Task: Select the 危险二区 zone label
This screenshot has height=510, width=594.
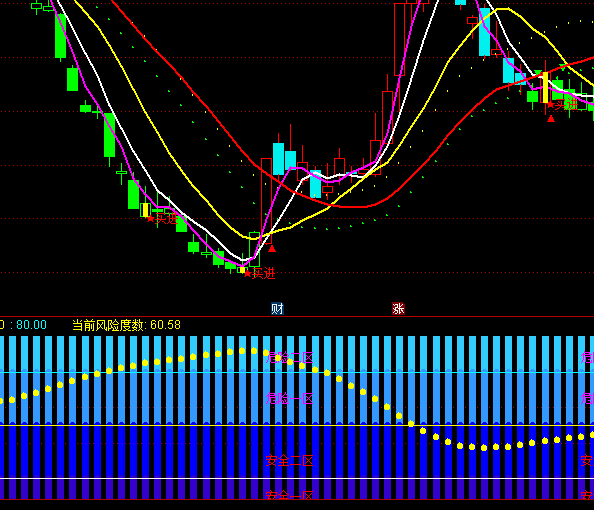Action: point(289,358)
